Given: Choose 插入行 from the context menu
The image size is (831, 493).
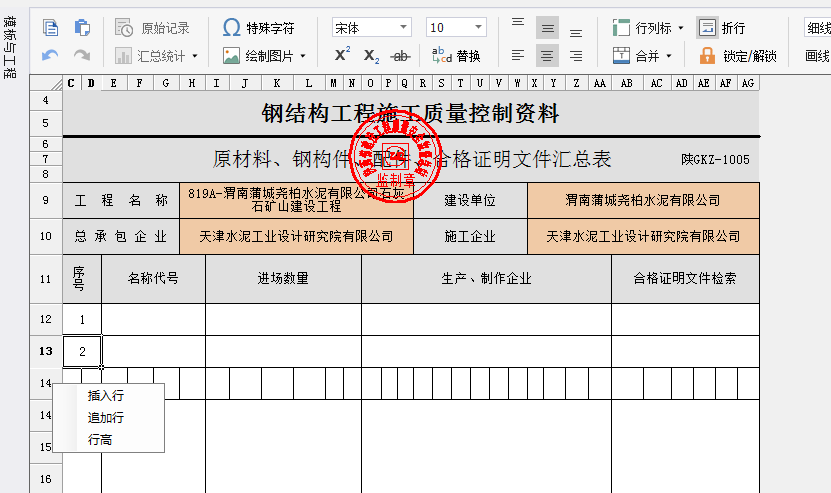Looking at the screenshot, I should pos(106,396).
